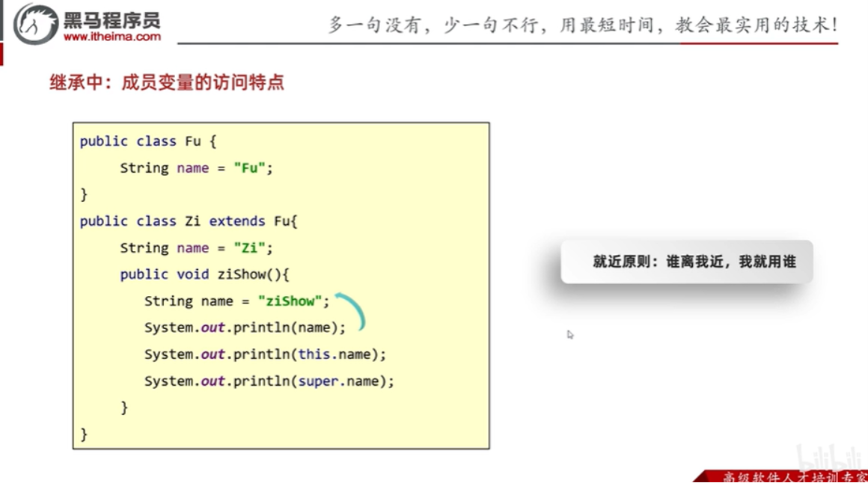Click the System.out.println(this.name); statement

265,354
